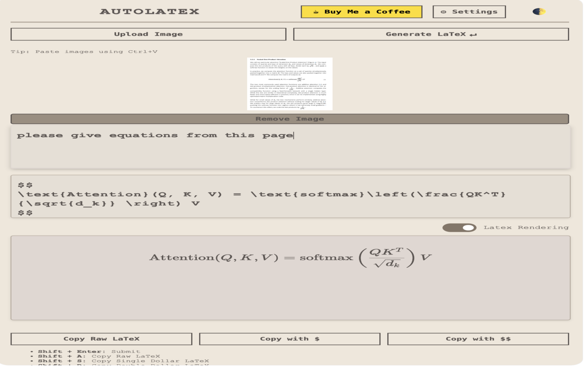Viewport: 588px width, 368px height.
Task: Enable the Latex Rendering toggle
Action: [459, 227]
